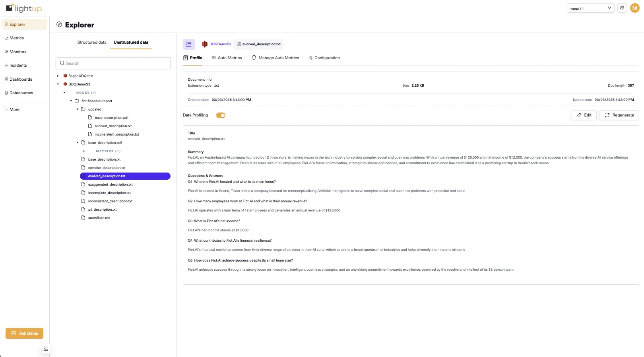This screenshot has height=357, width=644.
Task: Collapse the fict-financial-report folder
Action: click(71, 101)
